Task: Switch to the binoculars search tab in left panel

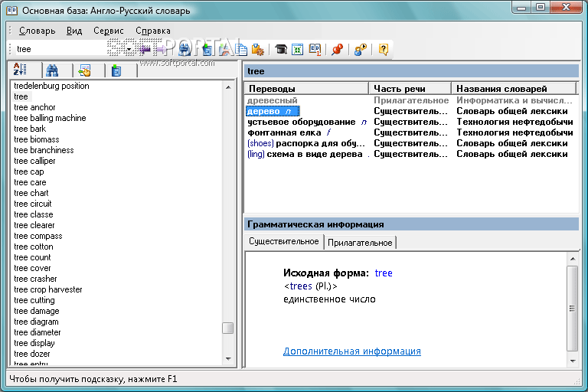Action: [x=53, y=70]
